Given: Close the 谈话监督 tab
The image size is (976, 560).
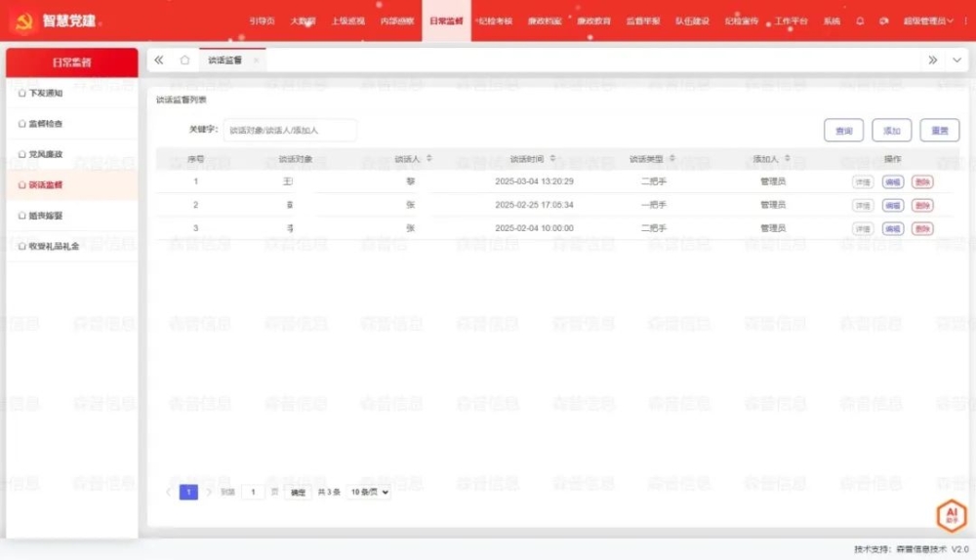Looking at the screenshot, I should 256,60.
